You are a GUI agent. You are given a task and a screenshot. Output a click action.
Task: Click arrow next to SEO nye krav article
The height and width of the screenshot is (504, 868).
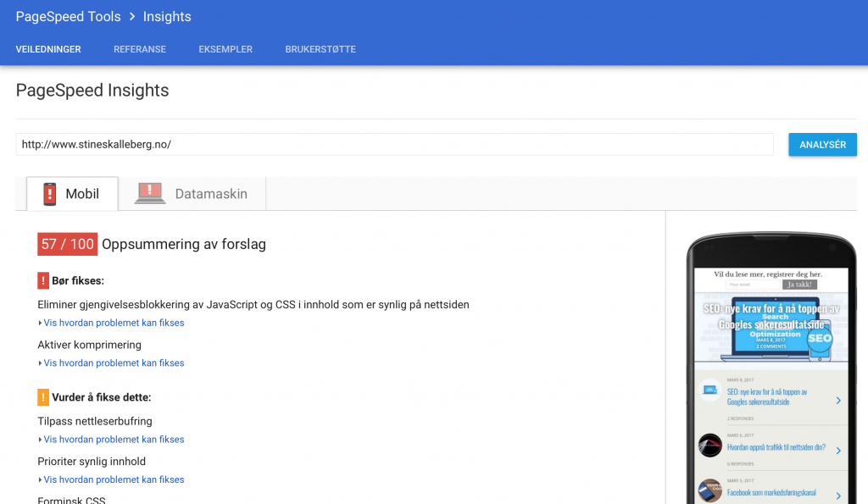[x=838, y=401]
